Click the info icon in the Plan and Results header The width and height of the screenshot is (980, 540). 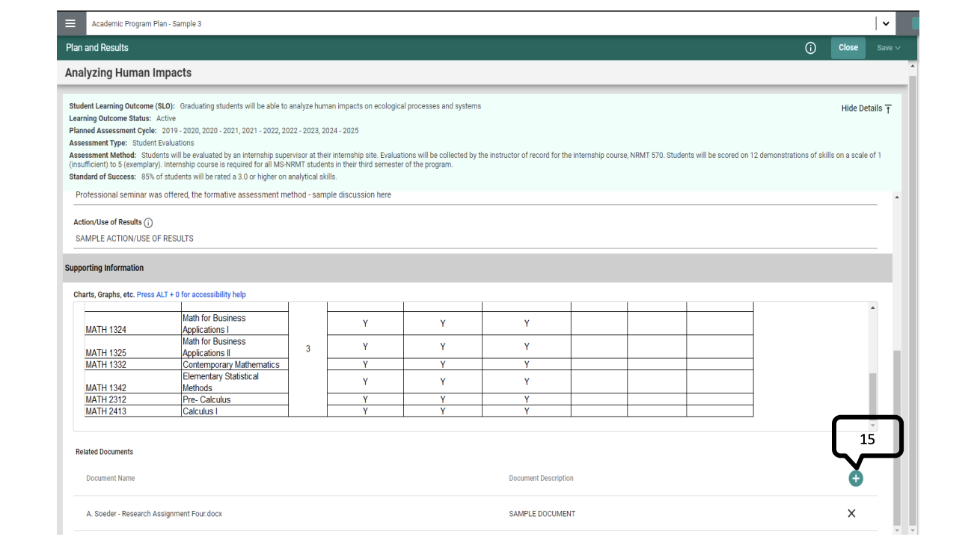pos(810,47)
